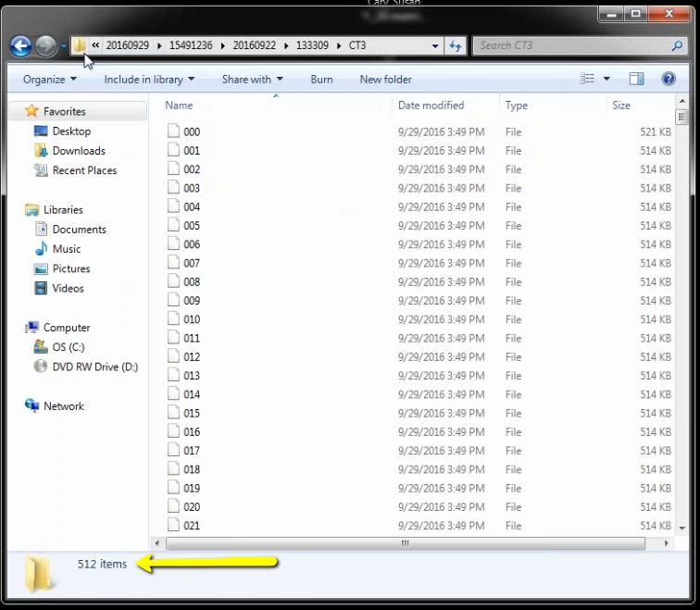Image resolution: width=700 pixels, height=610 pixels.
Task: Toggle the preview pane icon
Action: tap(636, 80)
